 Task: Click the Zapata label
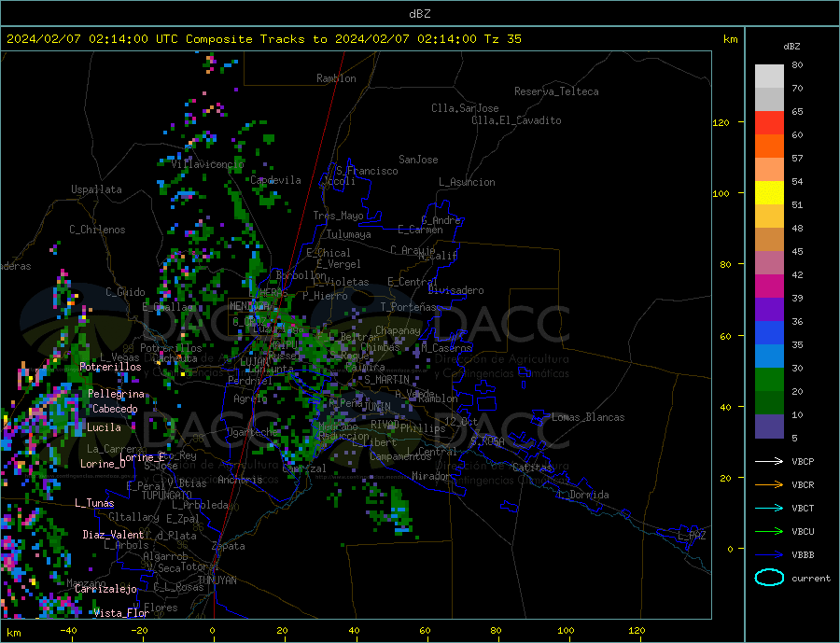click(x=229, y=546)
